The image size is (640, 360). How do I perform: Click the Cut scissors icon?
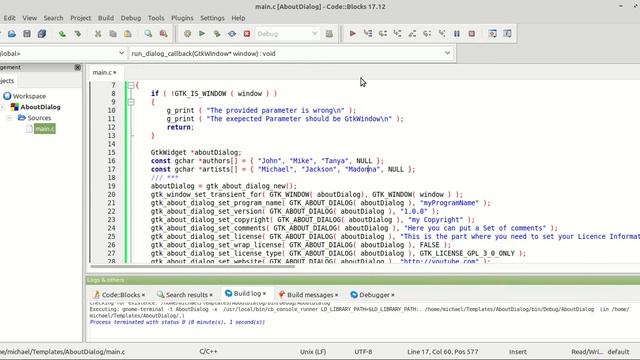(98, 34)
